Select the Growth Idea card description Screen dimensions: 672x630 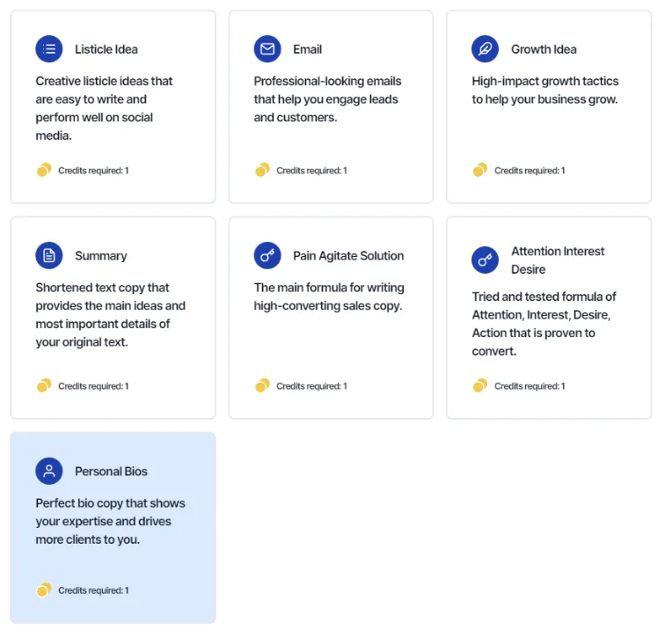pyautogui.click(x=545, y=90)
